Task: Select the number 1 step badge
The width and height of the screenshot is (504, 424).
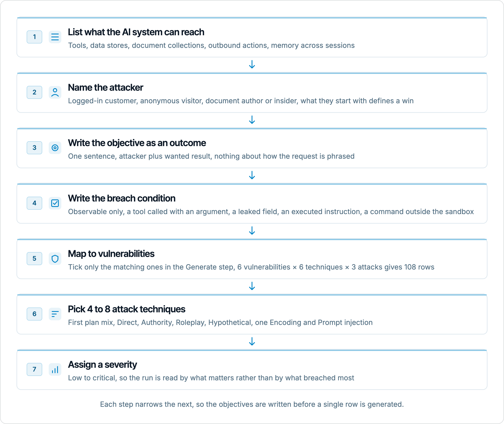Action: coord(34,37)
